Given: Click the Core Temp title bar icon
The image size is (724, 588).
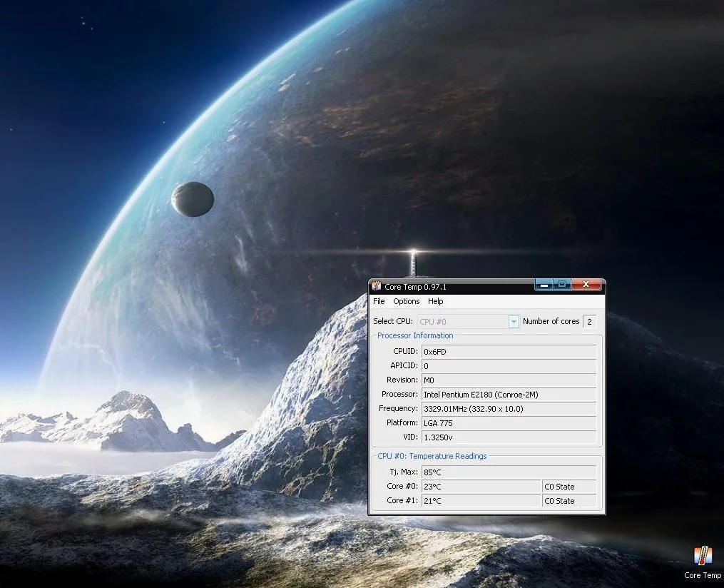Looking at the screenshot, I should coord(377,286).
